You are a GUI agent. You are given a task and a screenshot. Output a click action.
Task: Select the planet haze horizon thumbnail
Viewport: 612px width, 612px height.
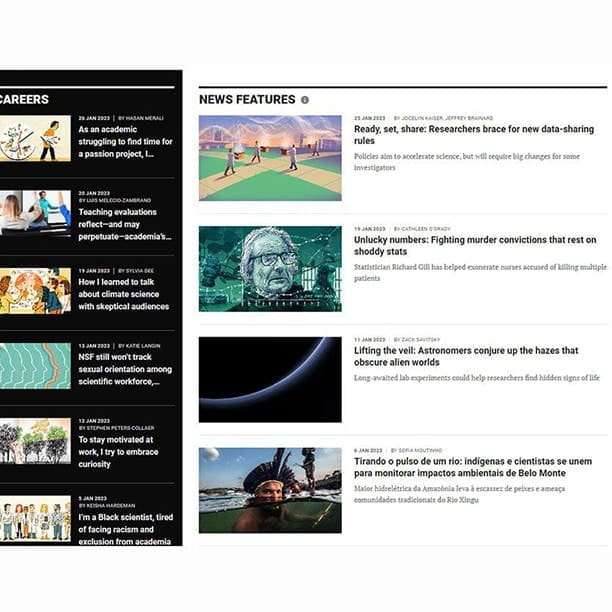tap(270, 379)
